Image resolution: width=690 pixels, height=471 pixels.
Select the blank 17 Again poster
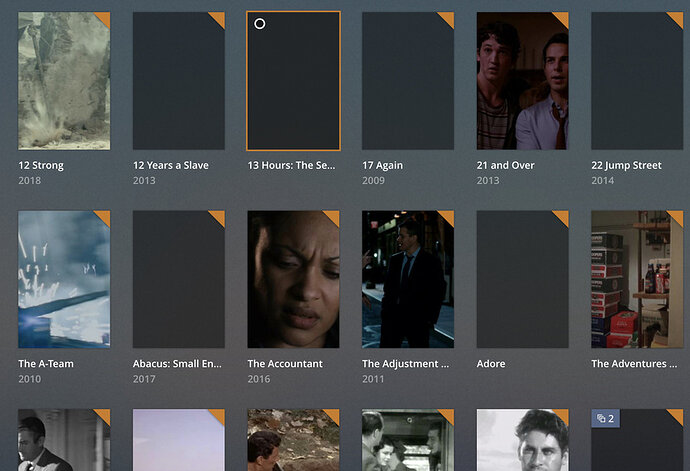pyautogui.click(x=408, y=81)
